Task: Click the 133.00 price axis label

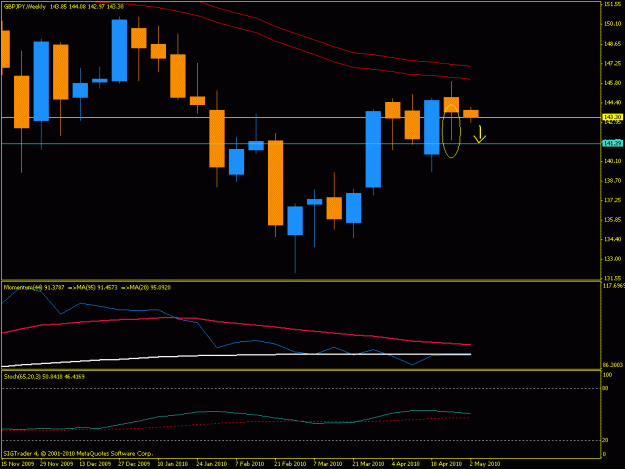Action: [612, 259]
